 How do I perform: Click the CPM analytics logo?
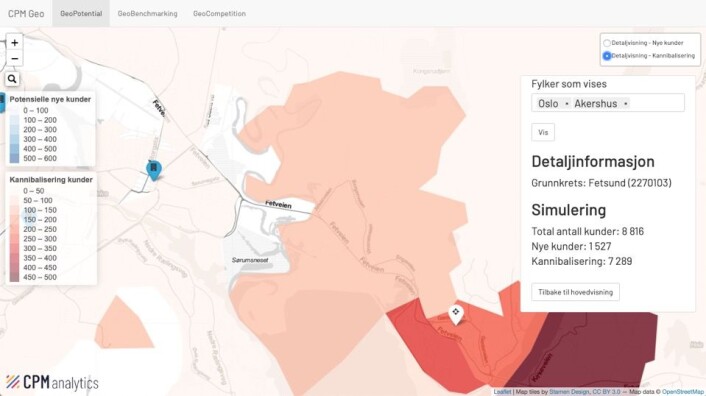click(x=52, y=382)
